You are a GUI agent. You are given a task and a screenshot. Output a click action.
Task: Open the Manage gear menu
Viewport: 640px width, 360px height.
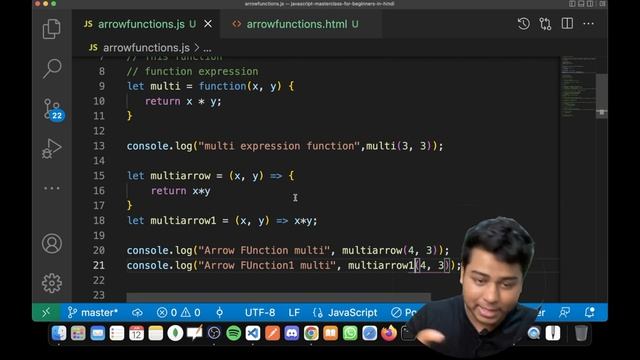tap(52, 283)
